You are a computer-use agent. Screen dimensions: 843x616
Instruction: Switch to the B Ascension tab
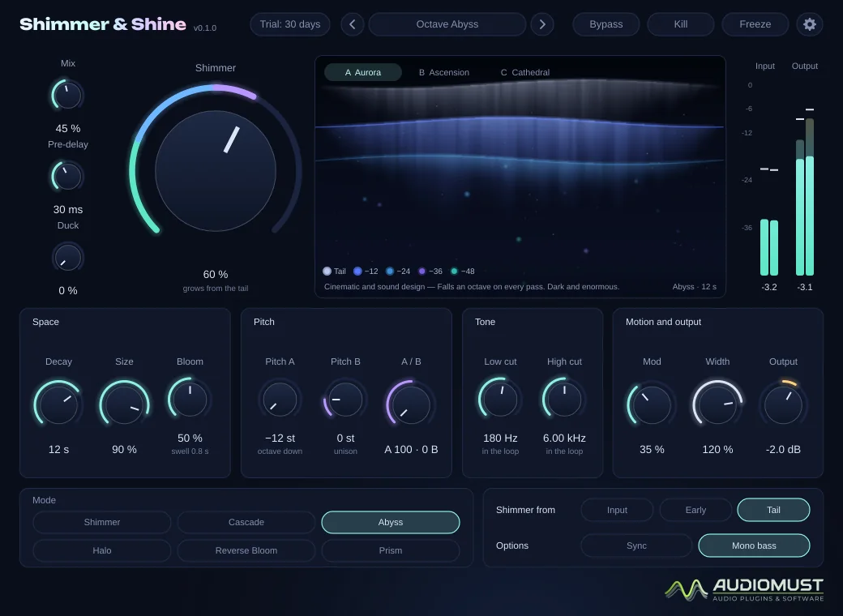click(x=444, y=72)
